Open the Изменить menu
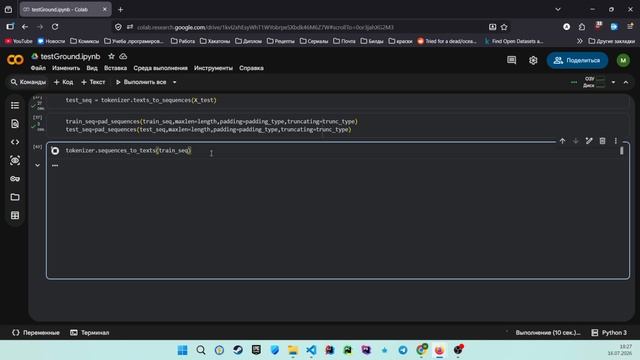 point(66,68)
